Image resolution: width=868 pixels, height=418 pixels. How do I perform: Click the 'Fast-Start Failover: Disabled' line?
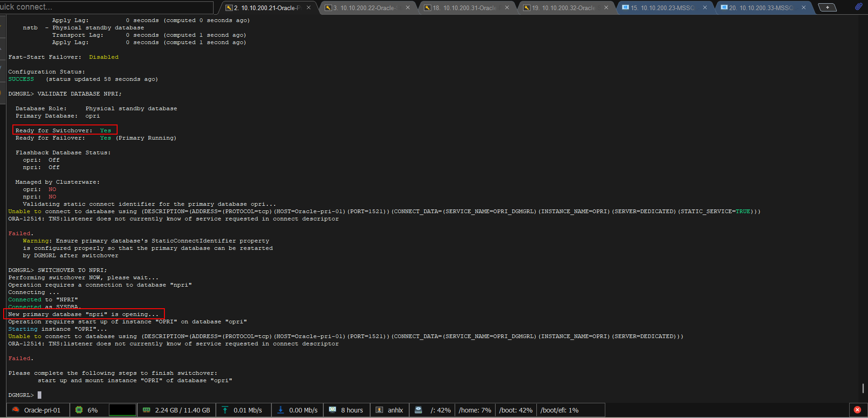pos(63,57)
